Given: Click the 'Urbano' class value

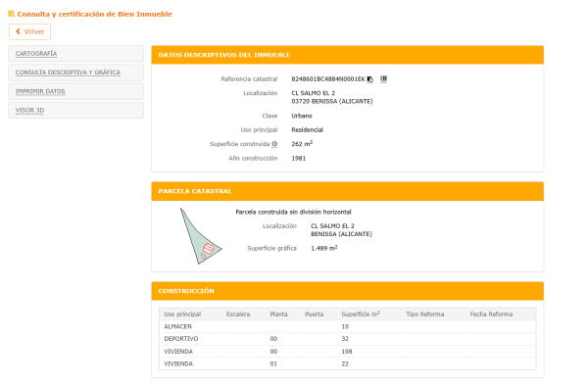Looking at the screenshot, I should point(302,116).
